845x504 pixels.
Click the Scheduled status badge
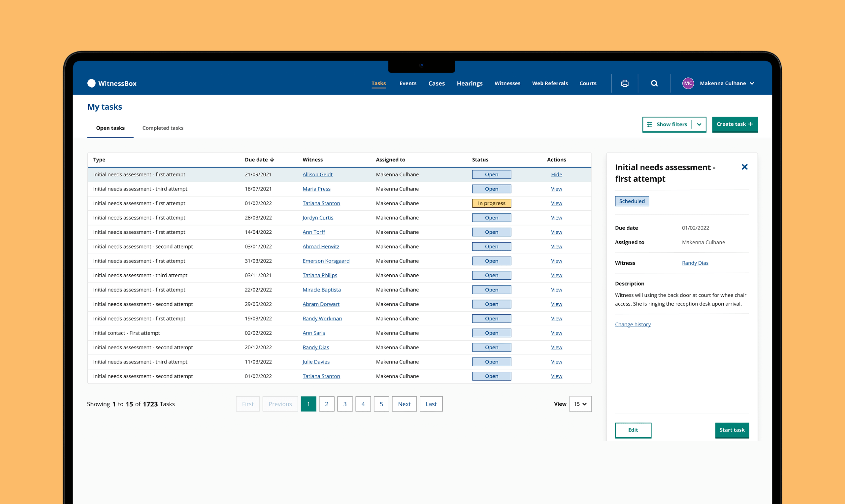[632, 201]
